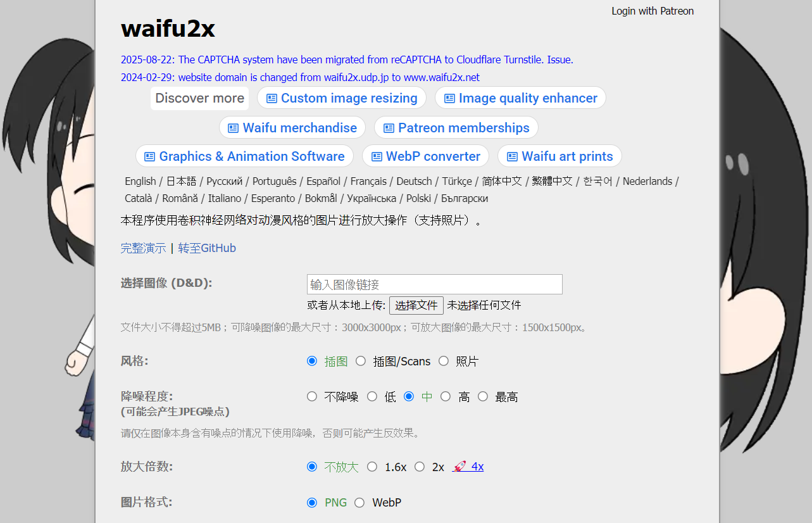Switch language to Русский
Image resolution: width=812 pixels, height=523 pixels.
click(x=225, y=181)
